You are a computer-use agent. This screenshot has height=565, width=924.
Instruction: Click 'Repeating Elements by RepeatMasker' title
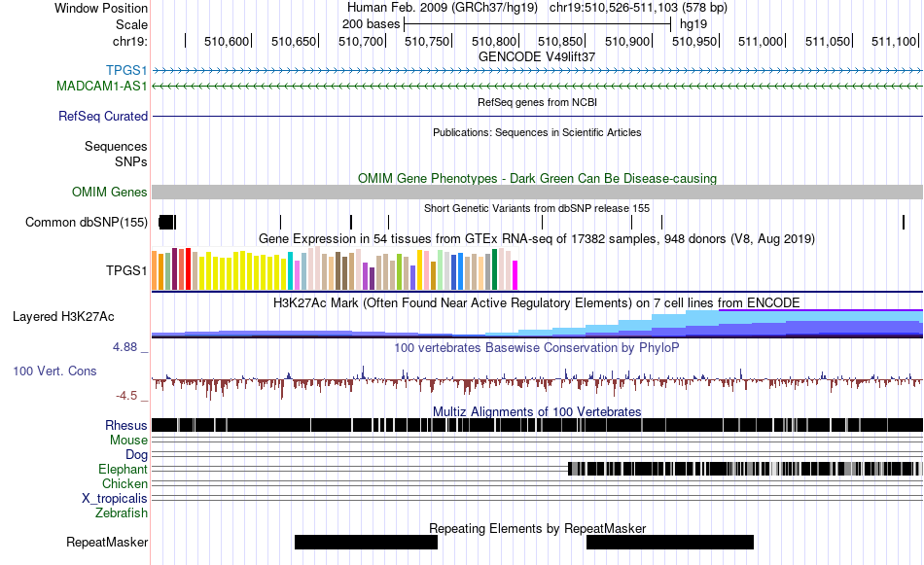537,528
